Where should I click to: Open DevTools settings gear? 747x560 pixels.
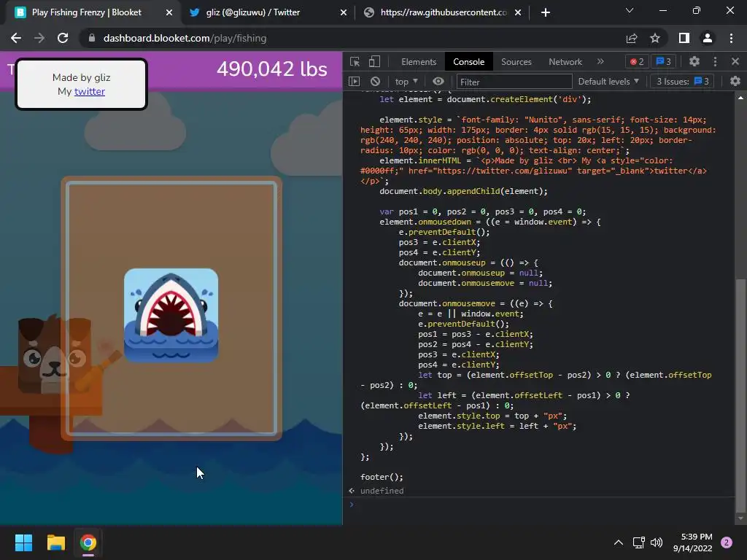click(694, 61)
